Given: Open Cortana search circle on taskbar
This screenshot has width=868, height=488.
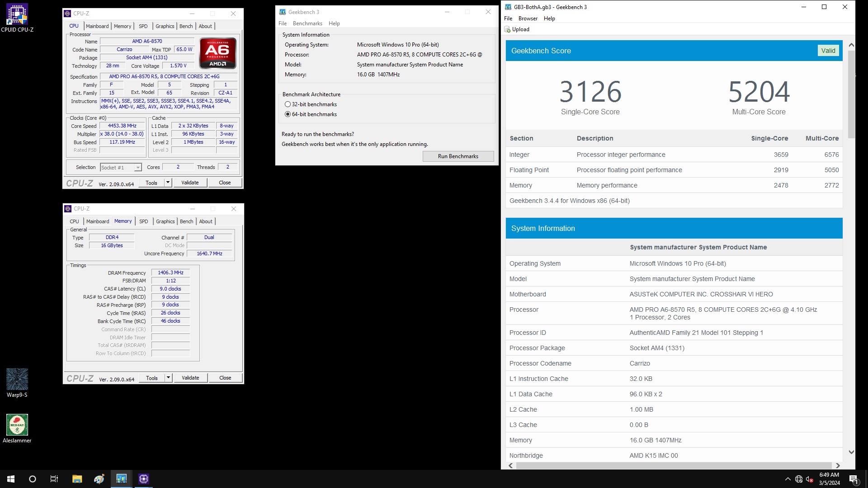Looking at the screenshot, I should [33, 479].
